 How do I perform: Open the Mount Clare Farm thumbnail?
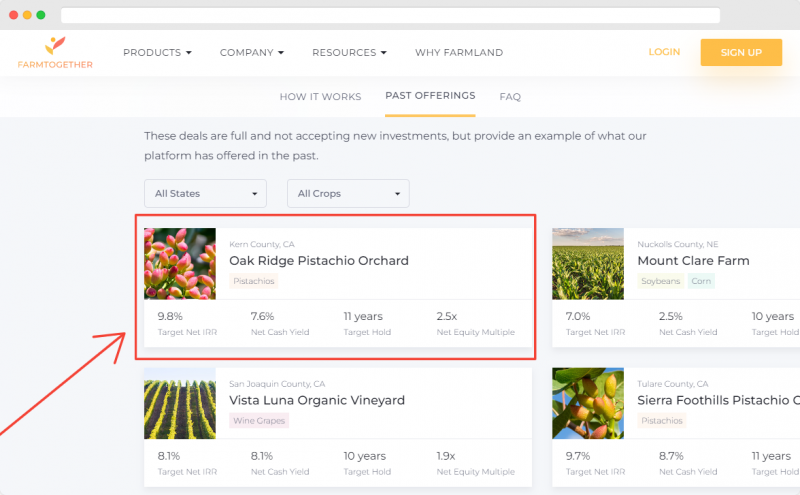coord(588,263)
